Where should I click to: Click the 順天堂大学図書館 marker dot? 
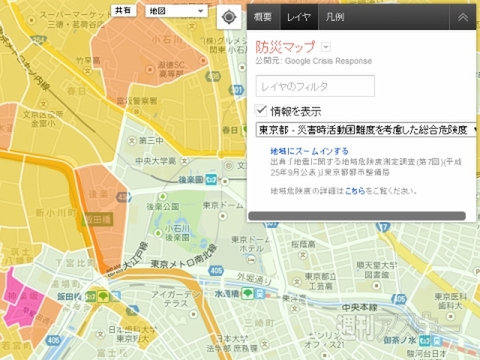(376, 286)
